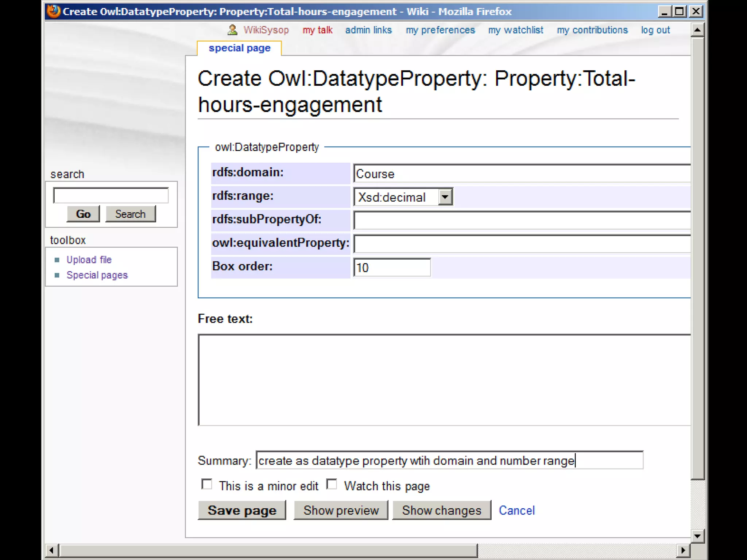Click into the rdfs:subPropertyOf field
Image resolution: width=747 pixels, height=560 pixels.
coord(522,220)
